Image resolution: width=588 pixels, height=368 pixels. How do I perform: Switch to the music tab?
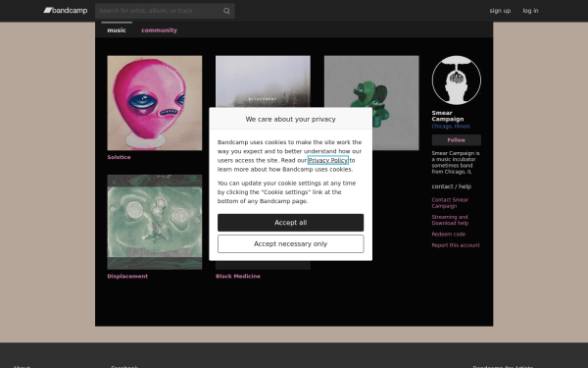[117, 30]
